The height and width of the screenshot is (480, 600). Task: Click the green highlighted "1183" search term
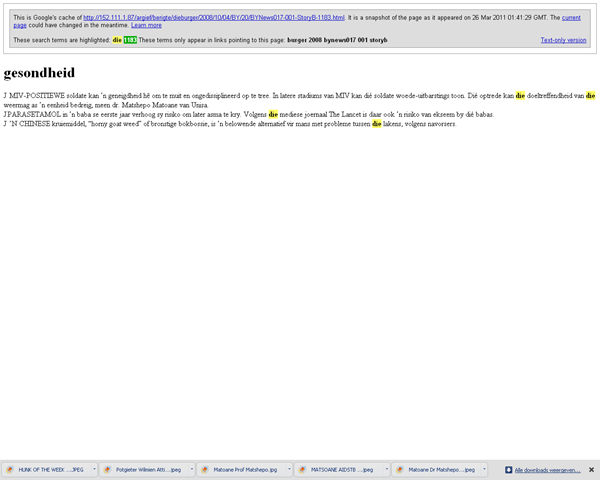point(130,40)
